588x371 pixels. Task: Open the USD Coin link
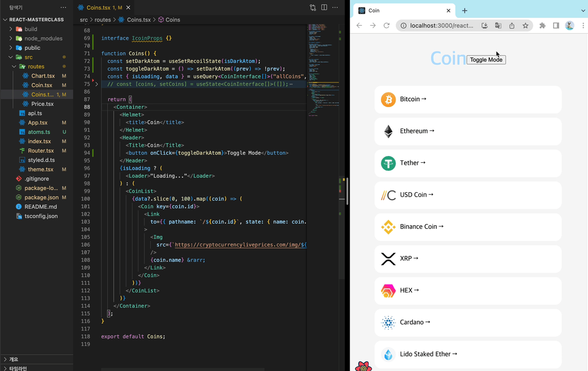(x=417, y=195)
